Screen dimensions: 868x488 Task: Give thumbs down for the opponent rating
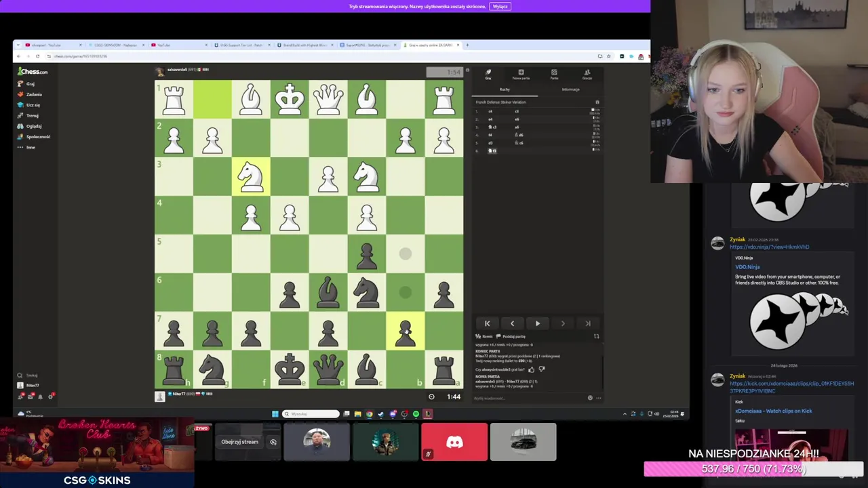pos(541,369)
